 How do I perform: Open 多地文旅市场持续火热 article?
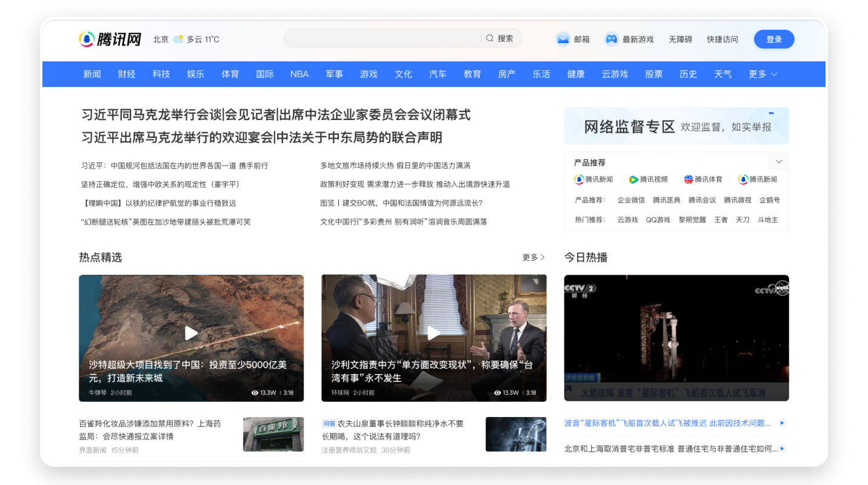pos(395,166)
